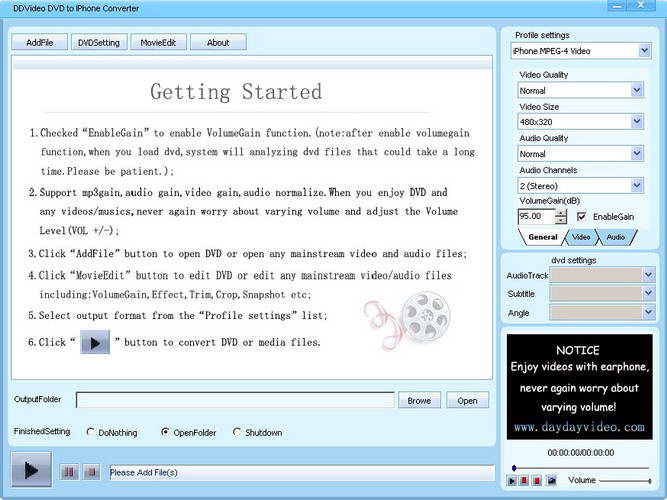The image size is (667, 500).
Task: Start conversion with the large play button
Action: click(31, 470)
